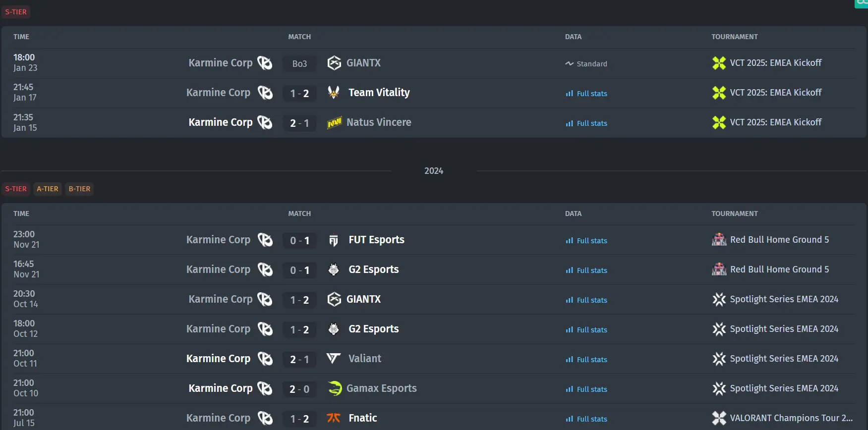This screenshot has height=430, width=868.
Task: Click the Gamax Esports green logo
Action: coord(335,388)
